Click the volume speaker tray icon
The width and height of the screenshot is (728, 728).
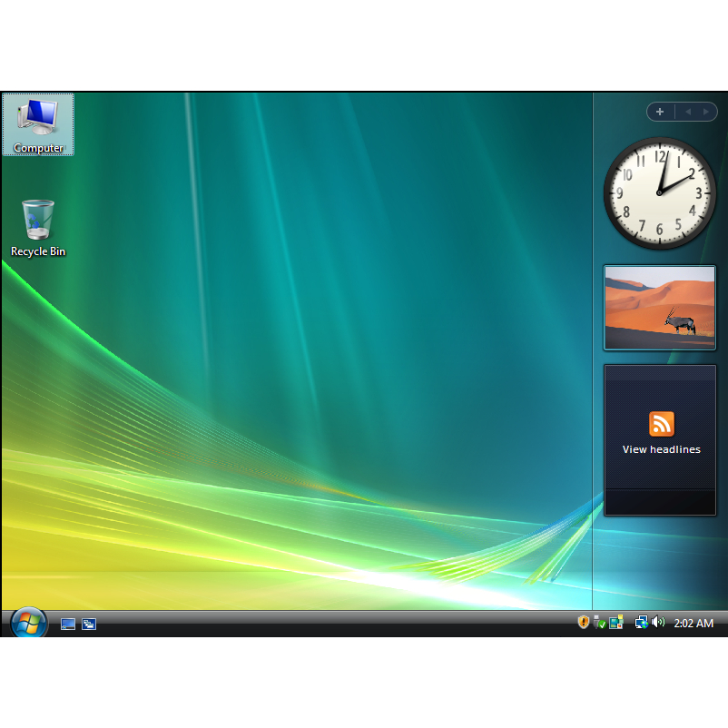point(658,622)
